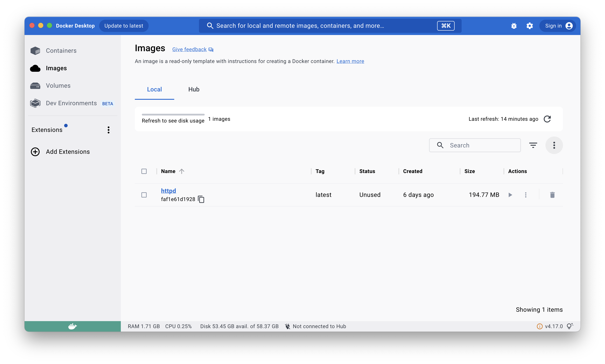Open the troubleshoot bug icon
The width and height of the screenshot is (605, 364).
click(x=514, y=26)
